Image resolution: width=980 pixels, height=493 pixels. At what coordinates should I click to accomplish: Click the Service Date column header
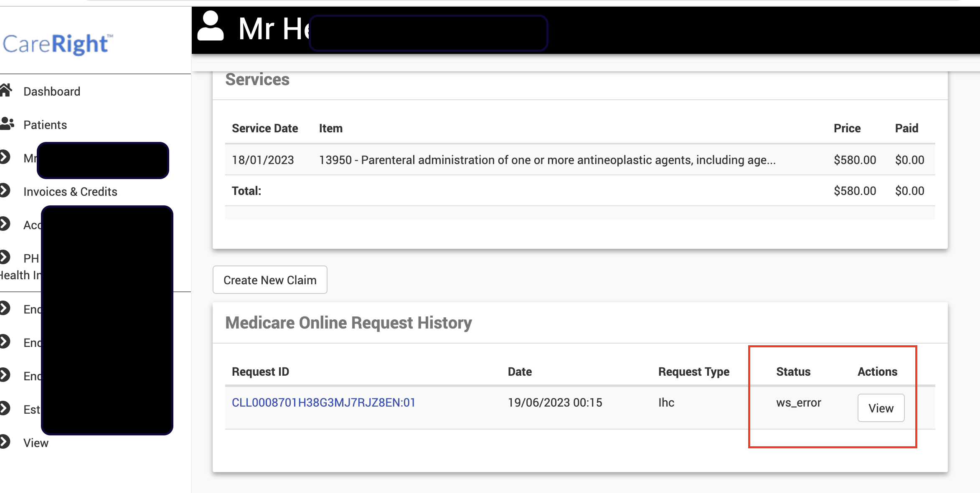pos(265,128)
